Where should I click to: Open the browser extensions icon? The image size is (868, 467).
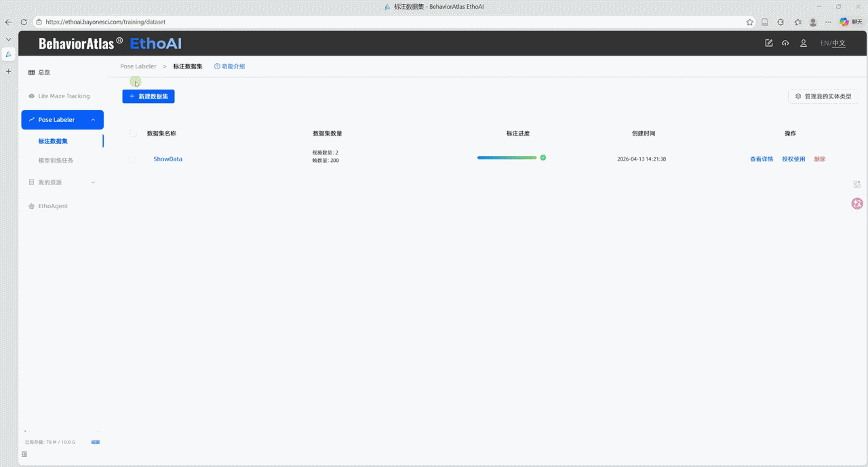(781, 22)
